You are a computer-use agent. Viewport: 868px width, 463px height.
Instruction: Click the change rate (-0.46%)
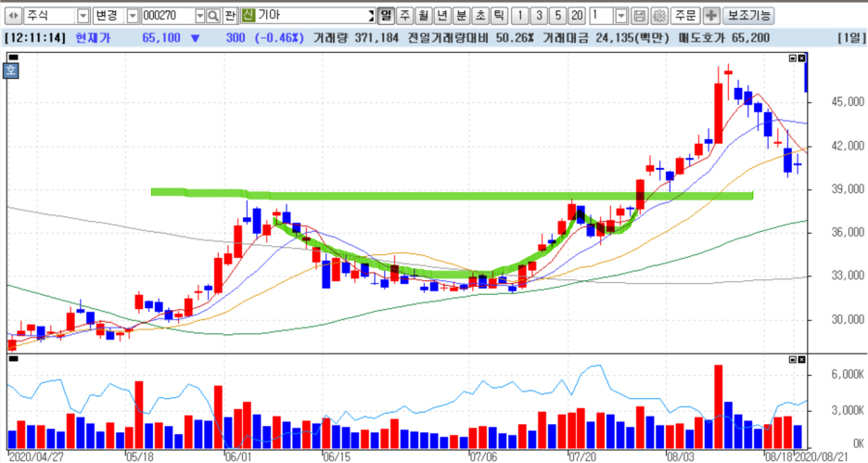coord(279,38)
